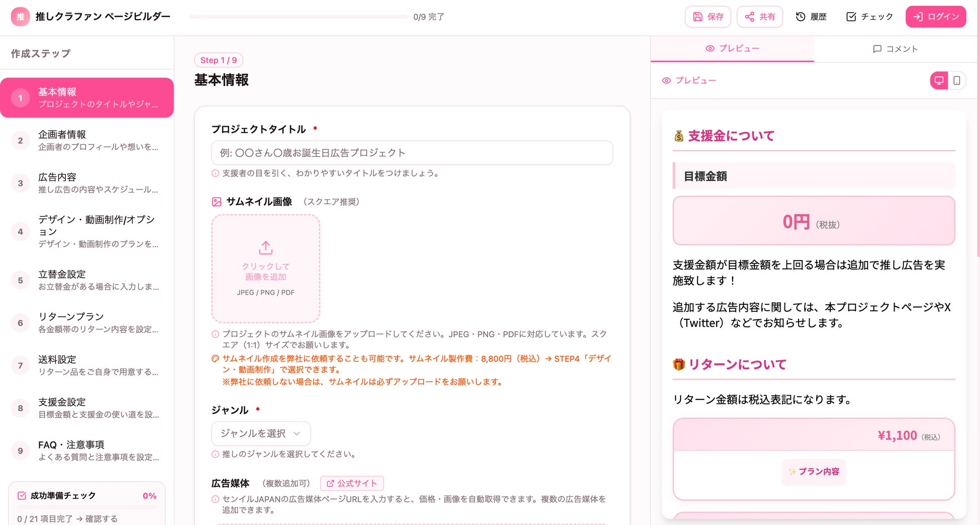980x525 pixels.
Task: Click the money bag icon by 支援金について
Action: [679, 136]
